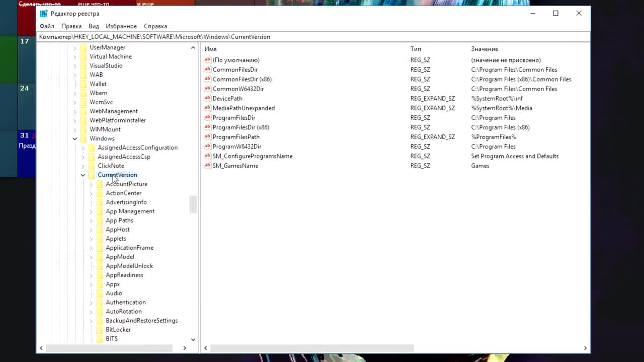The width and height of the screenshot is (644, 362).
Task: Click the folder icon of CurrentVersion
Action: (91, 175)
